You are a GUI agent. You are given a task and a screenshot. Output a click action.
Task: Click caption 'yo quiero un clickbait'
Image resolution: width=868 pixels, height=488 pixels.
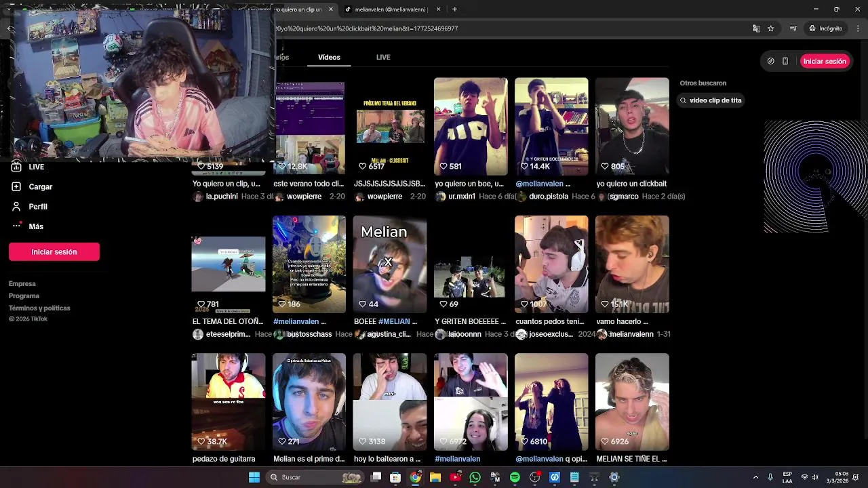631,184
